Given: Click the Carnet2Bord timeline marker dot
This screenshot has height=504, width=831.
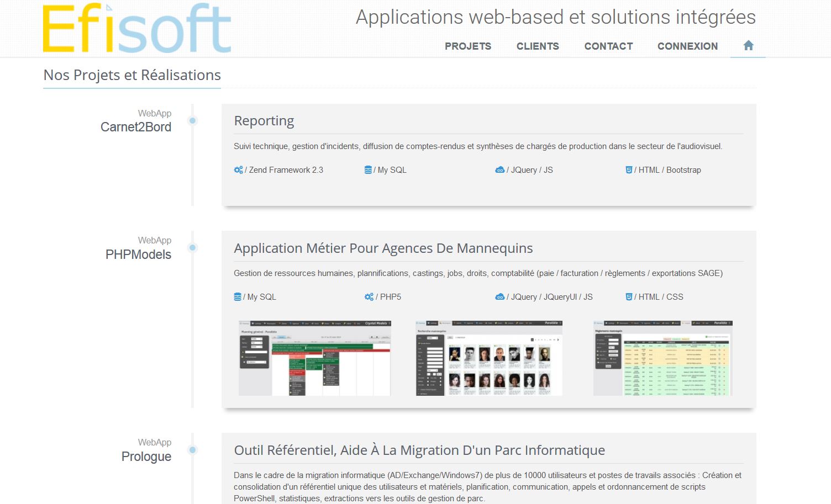Looking at the screenshot, I should (192, 121).
